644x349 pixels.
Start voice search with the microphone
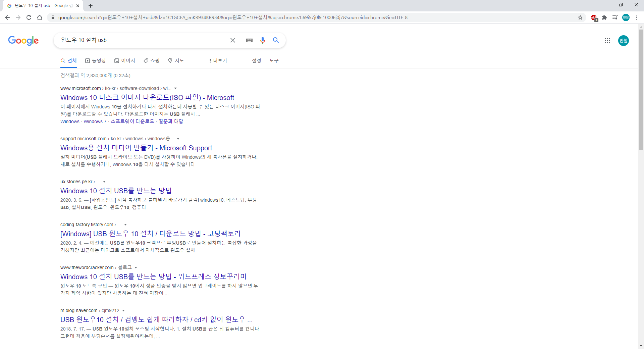click(263, 40)
